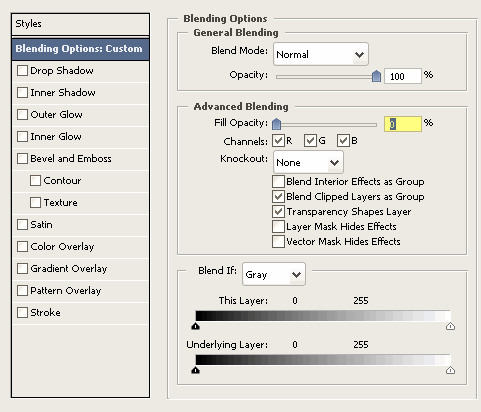This screenshot has height=412, width=481.
Task: Enable Layer Mask Hides Effects
Action: [278, 227]
